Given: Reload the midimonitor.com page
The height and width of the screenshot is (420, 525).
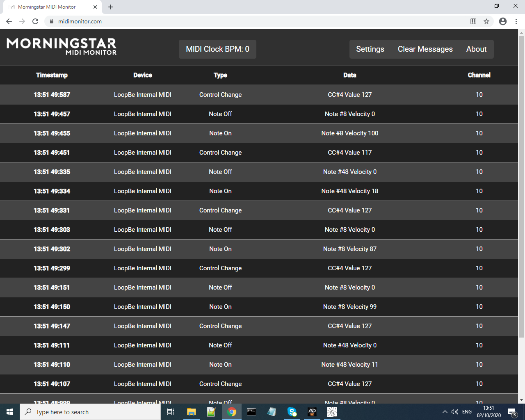Looking at the screenshot, I should (35, 21).
